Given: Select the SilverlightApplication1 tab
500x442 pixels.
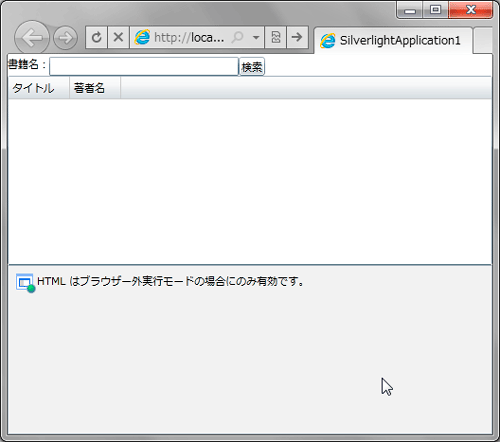Looking at the screenshot, I should click(393, 40).
